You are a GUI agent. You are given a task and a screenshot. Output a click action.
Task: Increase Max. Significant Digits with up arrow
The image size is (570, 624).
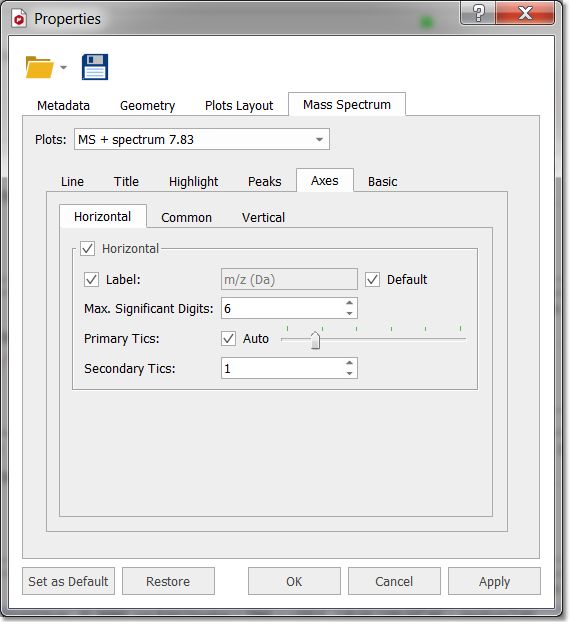pos(349,303)
